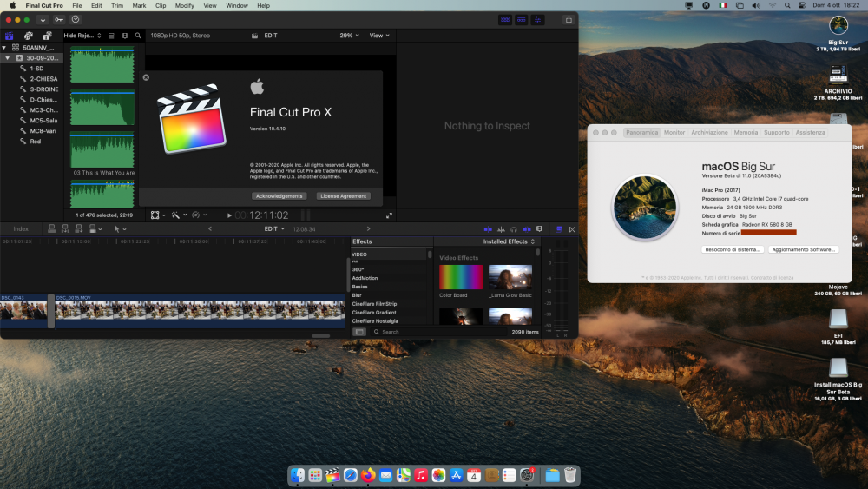Collapse the 30-09-20 event disclosure triangle

click(8, 57)
